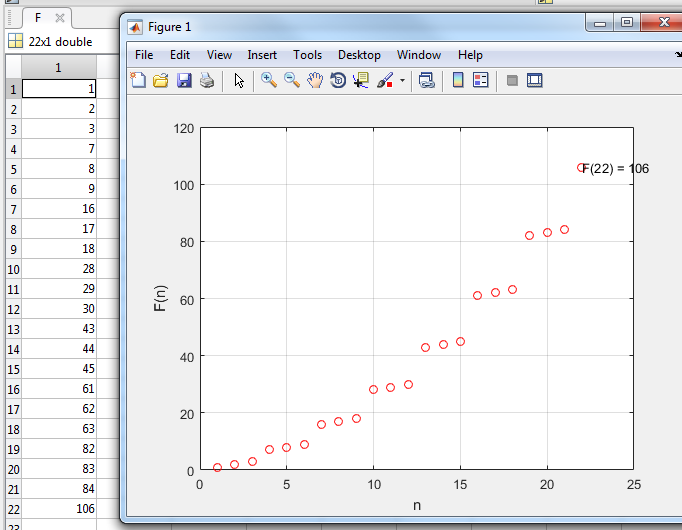
Task: Choose the Data Cursor tool
Action: point(361,80)
